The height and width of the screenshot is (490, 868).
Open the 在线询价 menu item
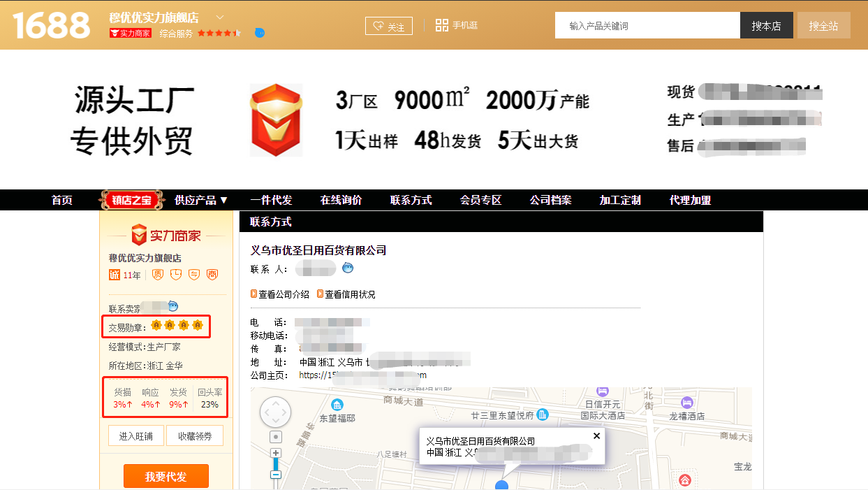(341, 200)
